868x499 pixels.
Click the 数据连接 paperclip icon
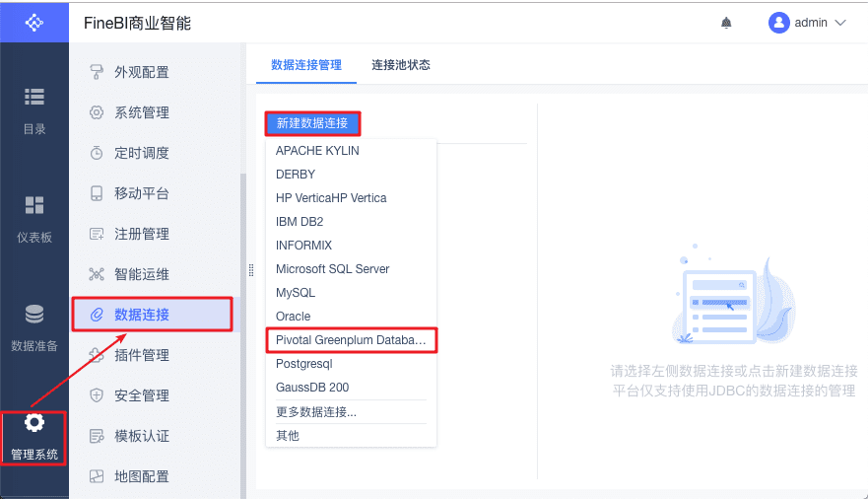click(97, 315)
